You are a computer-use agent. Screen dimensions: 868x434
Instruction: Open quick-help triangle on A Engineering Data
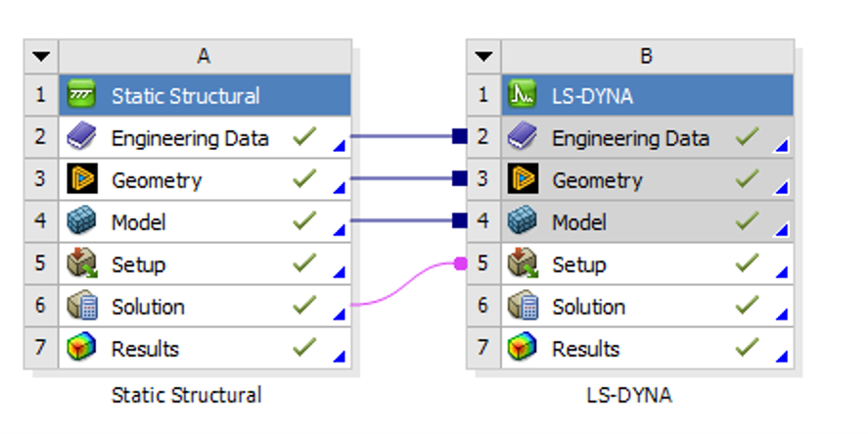coord(340,146)
